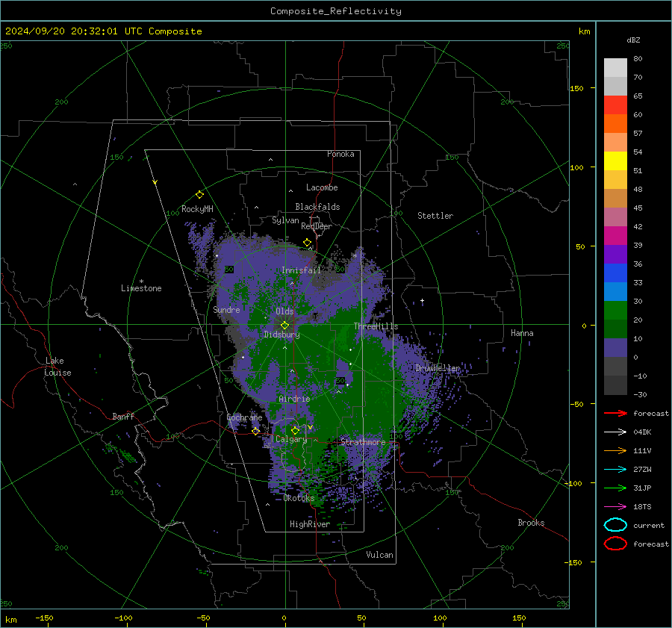Select the orange swatch between 60 and 57 dBZ
This screenshot has width=672, height=628.
(615, 123)
